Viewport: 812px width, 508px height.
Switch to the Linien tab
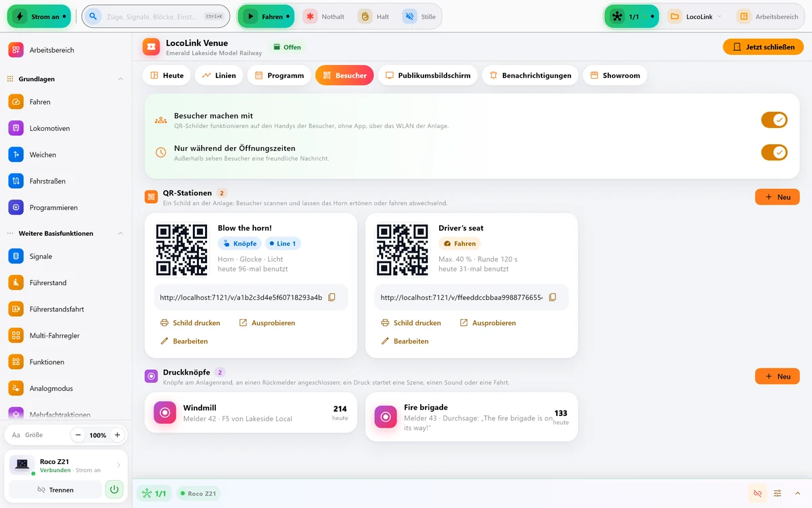tap(219, 75)
